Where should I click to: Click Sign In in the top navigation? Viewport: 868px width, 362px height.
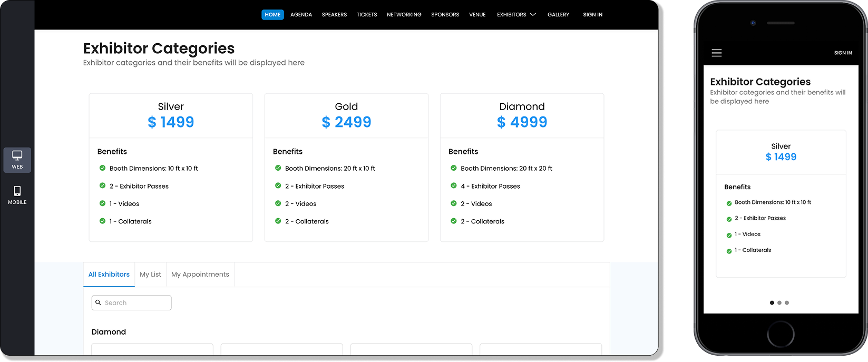[592, 15]
